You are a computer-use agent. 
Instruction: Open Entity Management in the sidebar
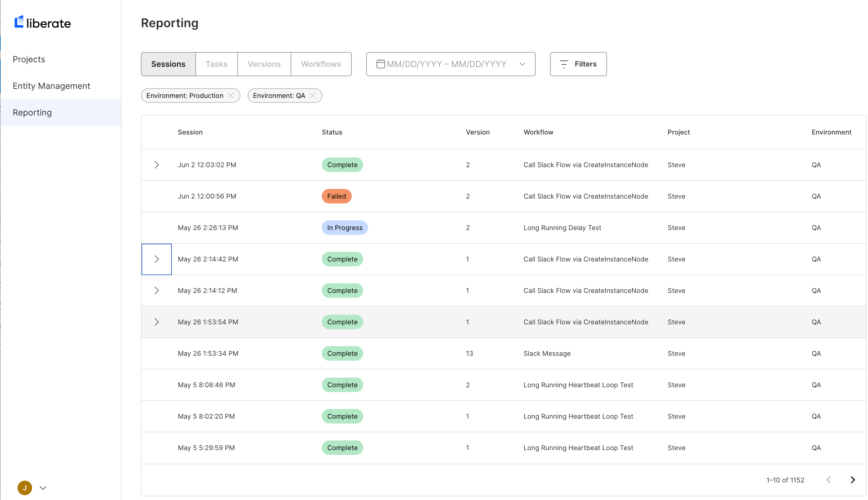(51, 86)
